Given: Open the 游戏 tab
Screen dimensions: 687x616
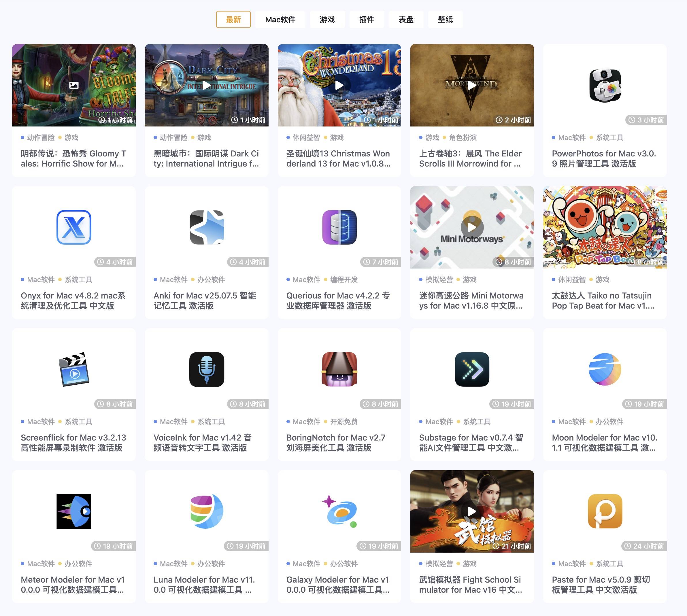Looking at the screenshot, I should pos(327,19).
